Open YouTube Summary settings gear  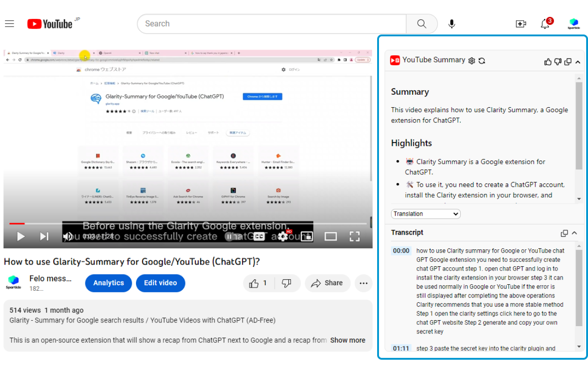[471, 61]
